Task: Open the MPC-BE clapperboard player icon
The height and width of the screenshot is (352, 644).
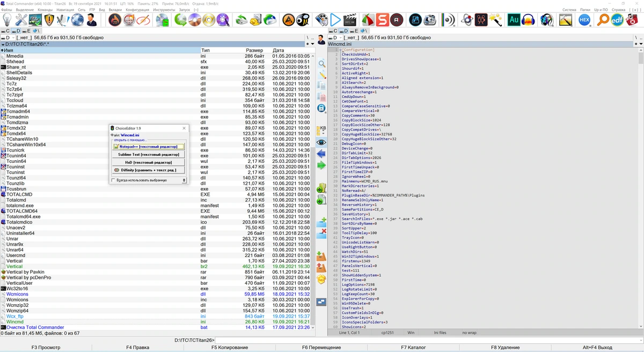Action: click(x=349, y=20)
